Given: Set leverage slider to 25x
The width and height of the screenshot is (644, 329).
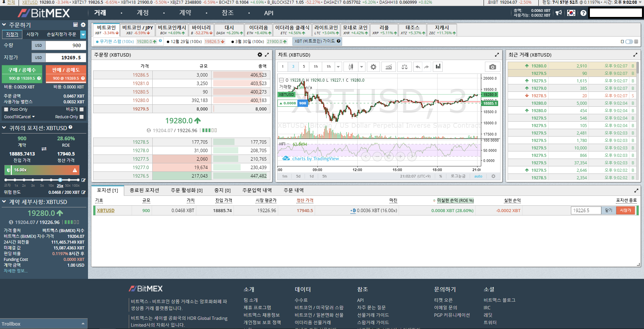Looking at the screenshot, I should click(60, 180).
